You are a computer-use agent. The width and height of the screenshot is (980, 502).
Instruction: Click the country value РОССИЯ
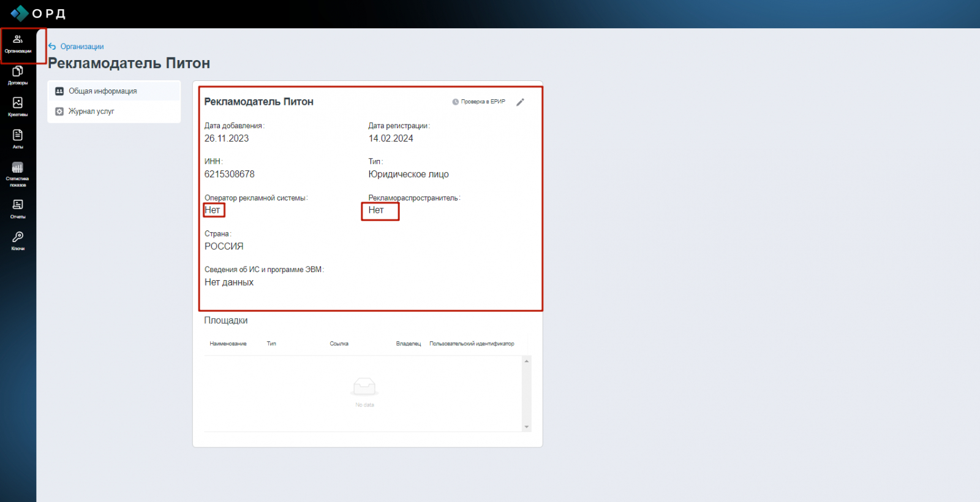coord(224,246)
